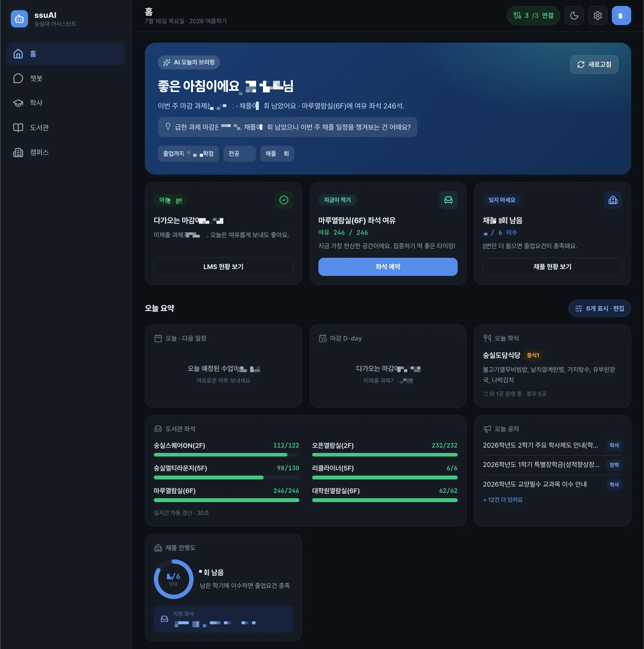Click the 전공 chip

coord(239,153)
